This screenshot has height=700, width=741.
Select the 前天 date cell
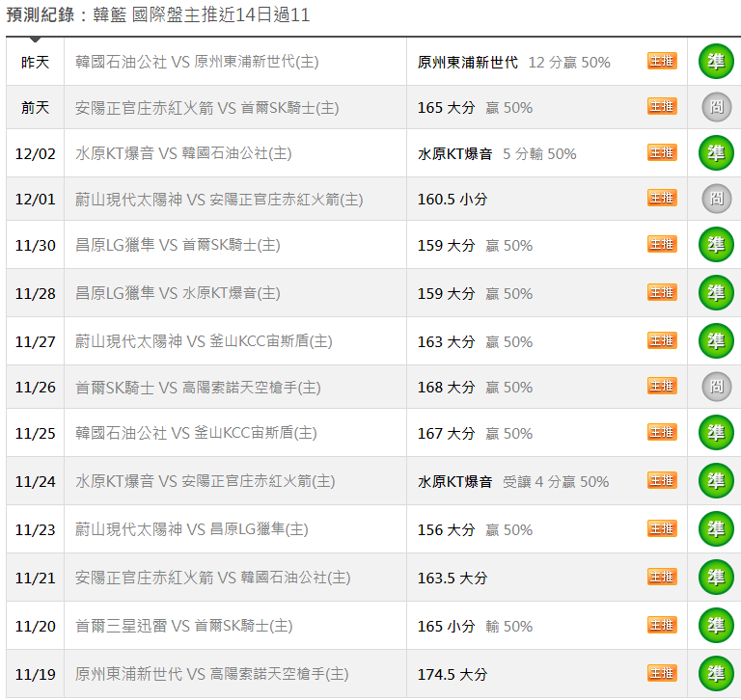coord(35,107)
